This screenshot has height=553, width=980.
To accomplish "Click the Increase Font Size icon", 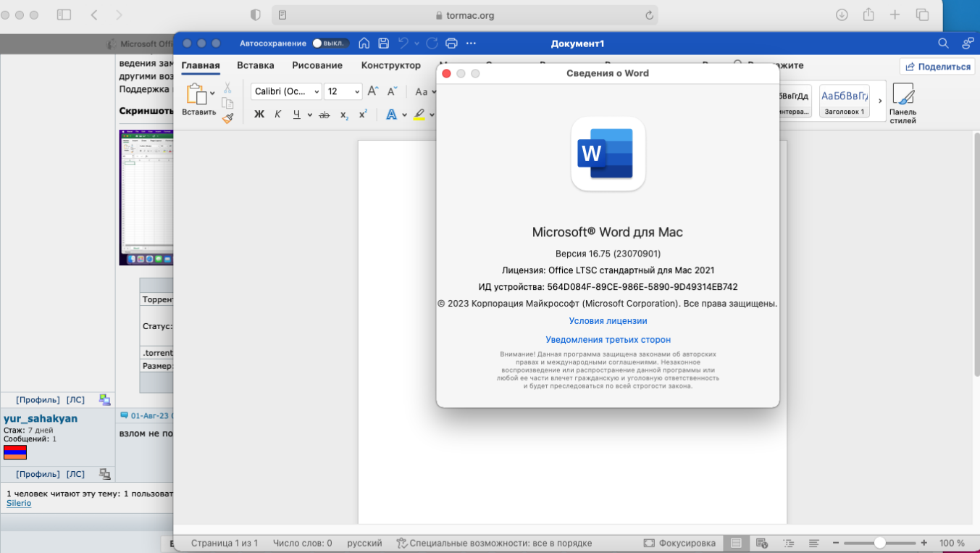I will (x=373, y=91).
